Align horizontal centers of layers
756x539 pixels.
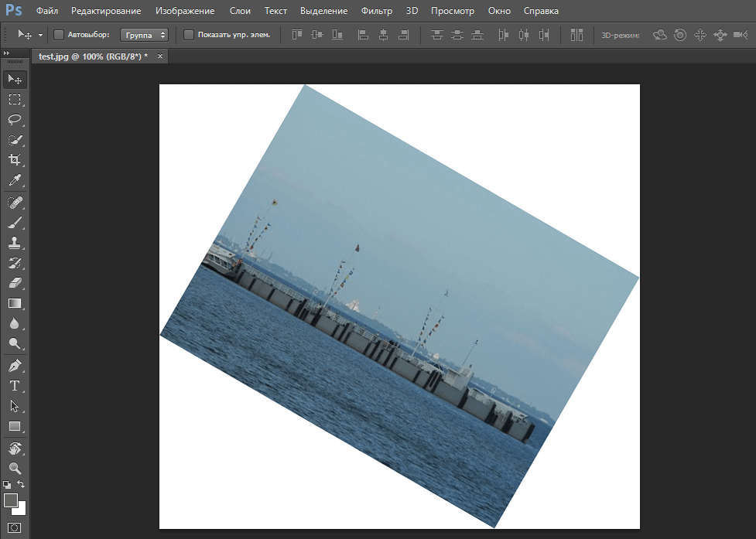pos(383,35)
